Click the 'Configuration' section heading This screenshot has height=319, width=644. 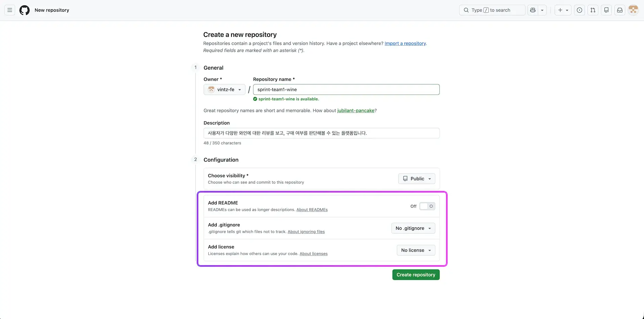(x=221, y=160)
